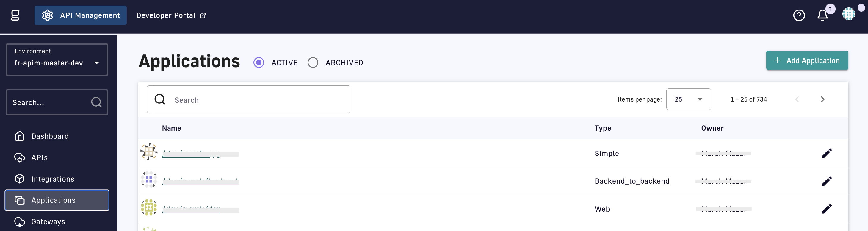Viewport: 868px width, 231px height.
Task: Open the help question mark icon
Action: coord(799,15)
